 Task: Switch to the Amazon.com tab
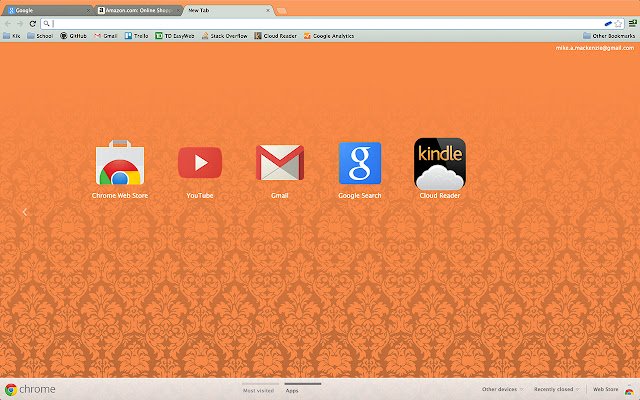point(136,11)
